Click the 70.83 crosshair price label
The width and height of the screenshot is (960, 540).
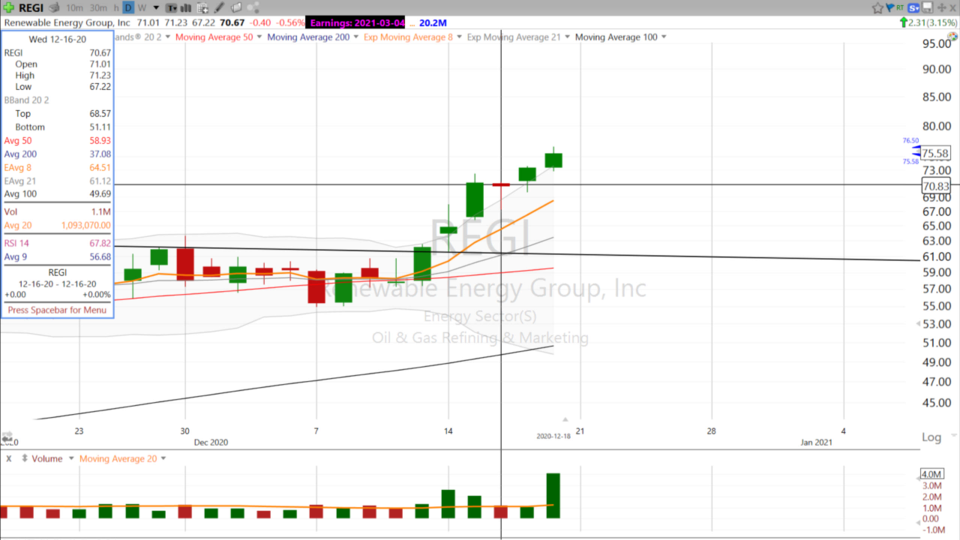936,186
